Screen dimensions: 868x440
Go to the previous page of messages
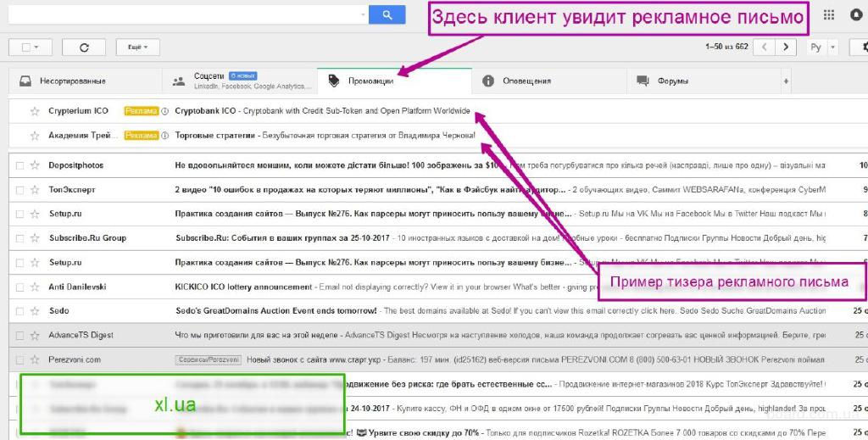click(765, 47)
